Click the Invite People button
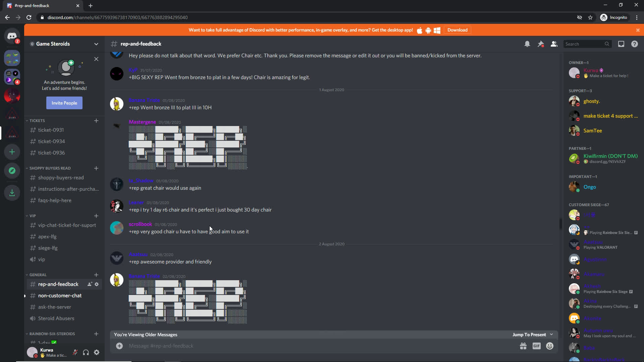This screenshot has height=362, width=644. pyautogui.click(x=64, y=103)
